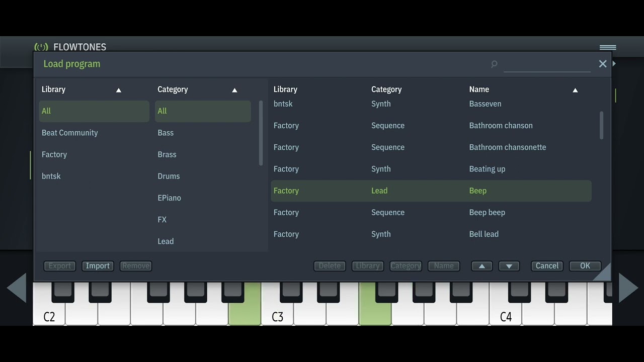Image resolution: width=644 pixels, height=362 pixels.
Task: Select the Bathroom chanson program
Action: [431, 126]
